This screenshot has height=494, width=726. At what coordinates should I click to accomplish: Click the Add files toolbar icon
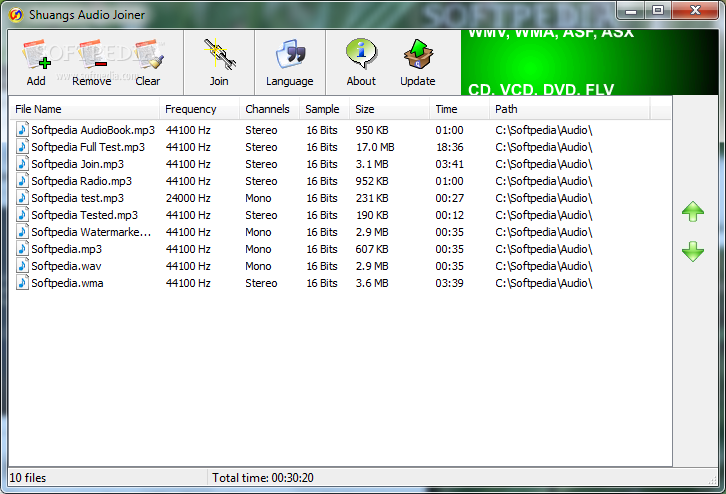click(36, 55)
